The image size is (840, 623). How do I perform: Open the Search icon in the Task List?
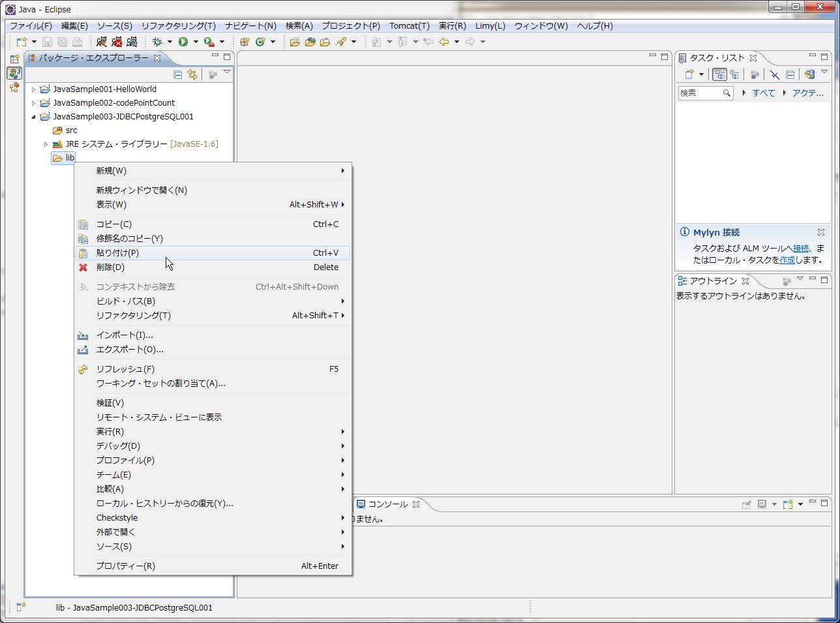[x=726, y=93]
